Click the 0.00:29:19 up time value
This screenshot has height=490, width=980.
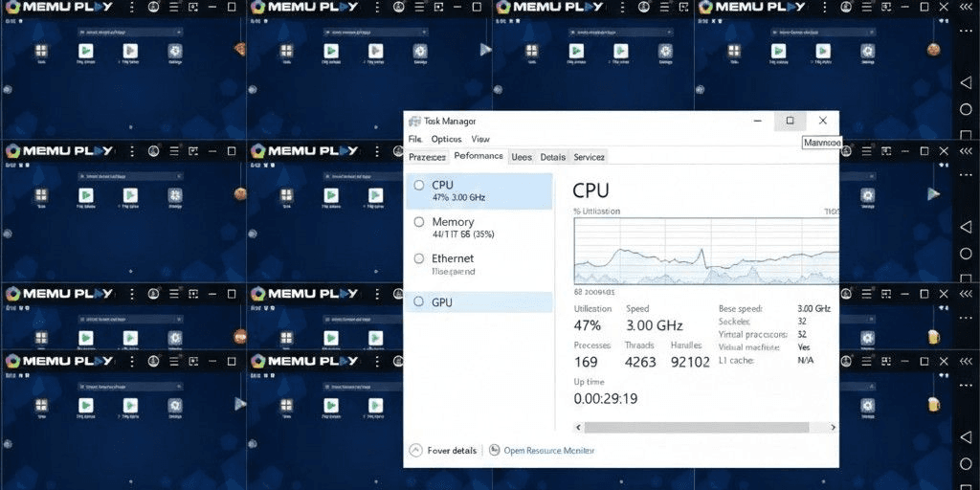(606, 399)
